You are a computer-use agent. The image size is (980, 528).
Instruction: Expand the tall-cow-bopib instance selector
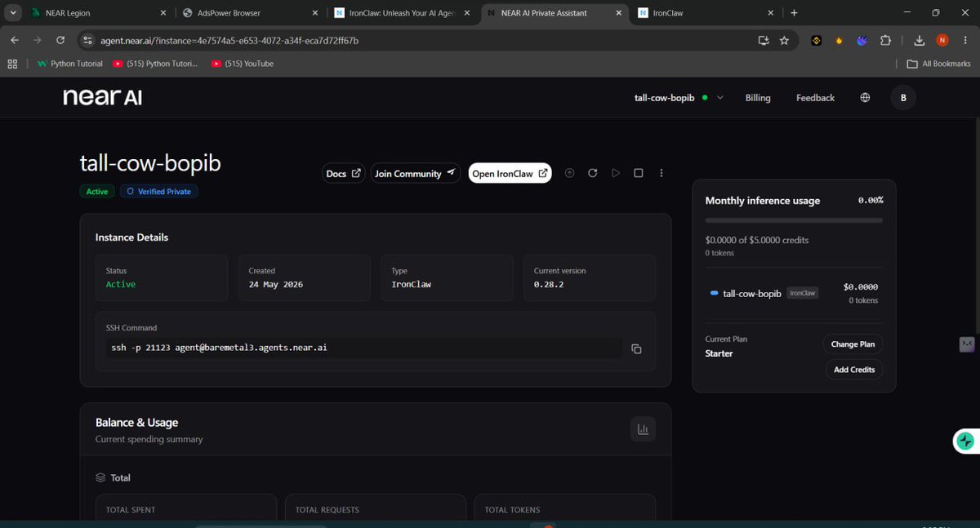(679, 98)
